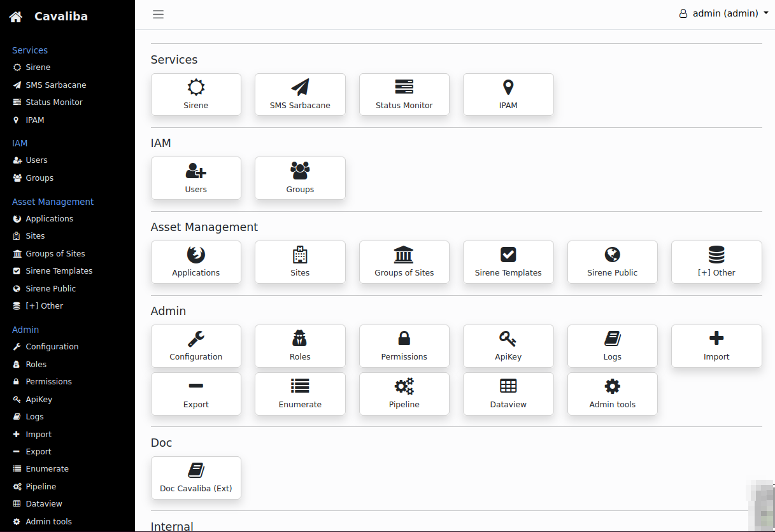The image size is (775, 532).
Task: Toggle the sidebar with hamburger button
Action: coord(159,14)
